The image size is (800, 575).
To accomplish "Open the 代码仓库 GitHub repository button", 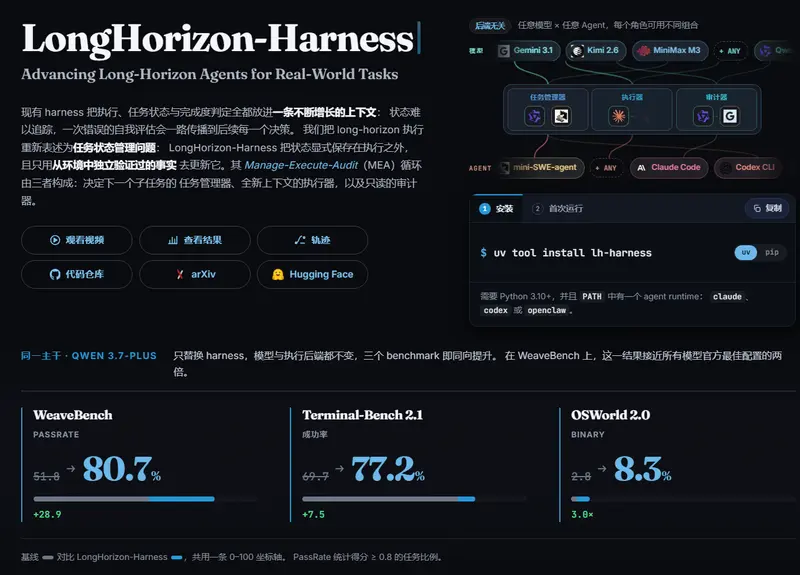I will pos(77,274).
